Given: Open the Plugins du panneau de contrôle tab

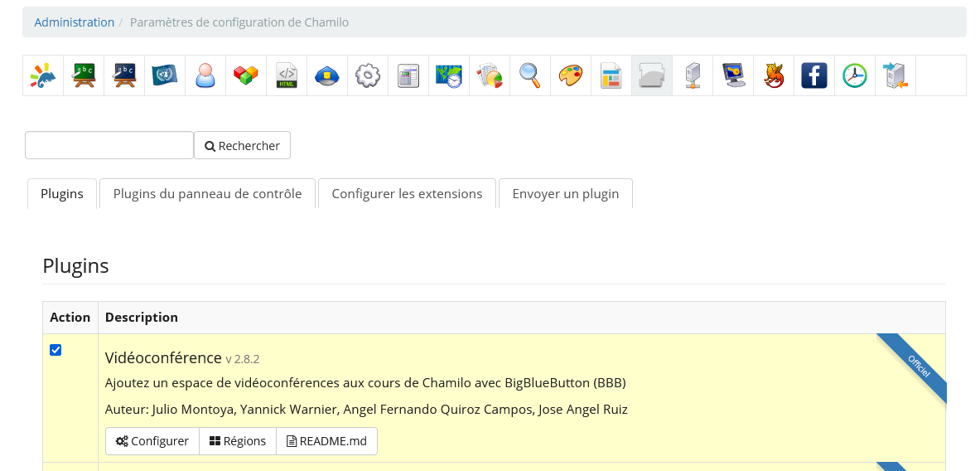Looking at the screenshot, I should click(x=207, y=194).
